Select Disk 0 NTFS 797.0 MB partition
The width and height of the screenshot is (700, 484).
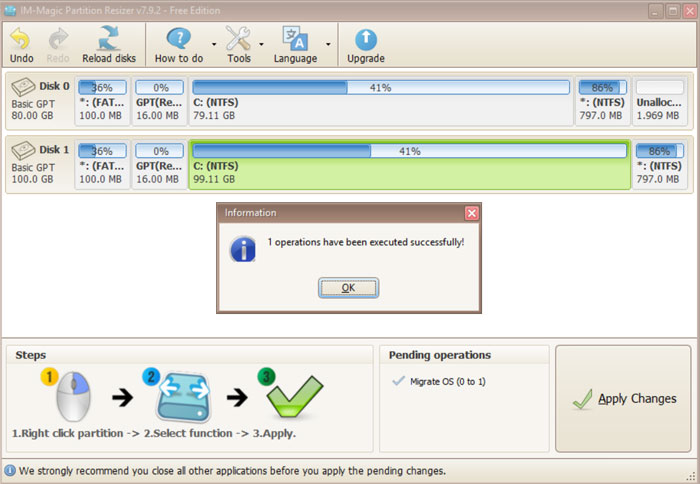point(602,100)
